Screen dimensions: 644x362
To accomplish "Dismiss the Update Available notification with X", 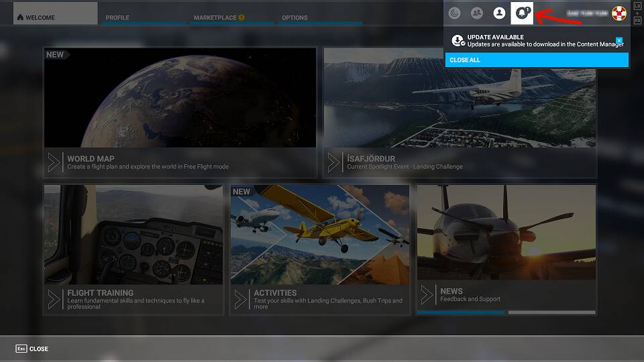I will (x=619, y=40).
